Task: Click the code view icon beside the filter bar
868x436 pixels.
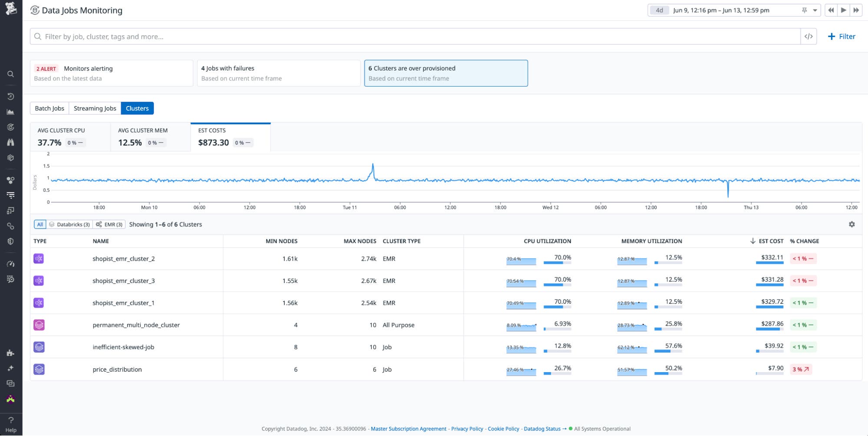Action: click(808, 37)
